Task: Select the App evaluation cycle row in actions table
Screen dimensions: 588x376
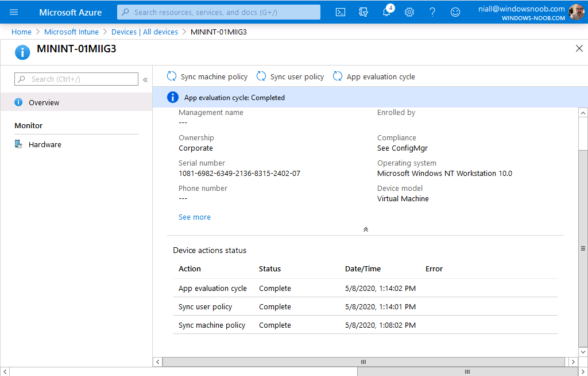Action: [x=365, y=288]
